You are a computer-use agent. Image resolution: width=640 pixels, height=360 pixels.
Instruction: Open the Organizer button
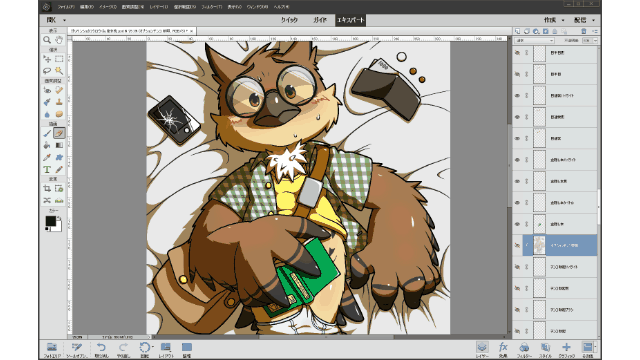click(187, 349)
